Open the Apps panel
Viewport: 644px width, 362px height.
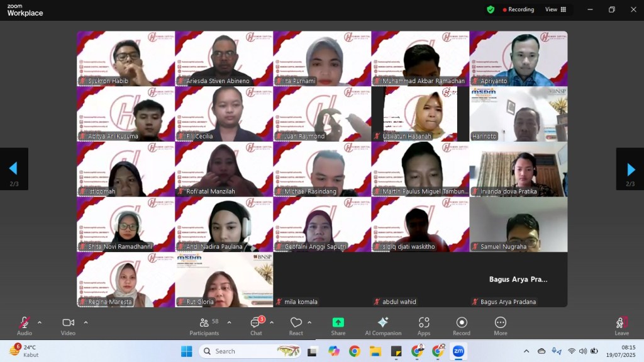click(424, 325)
